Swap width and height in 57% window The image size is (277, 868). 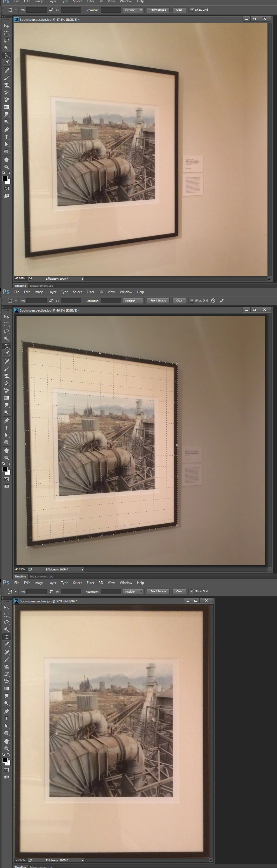(51, 591)
